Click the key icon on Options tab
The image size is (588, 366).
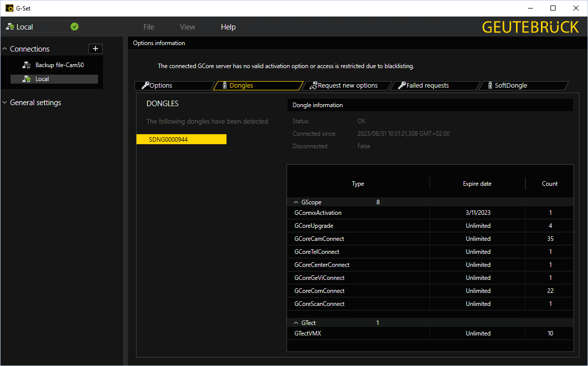pyautogui.click(x=145, y=86)
